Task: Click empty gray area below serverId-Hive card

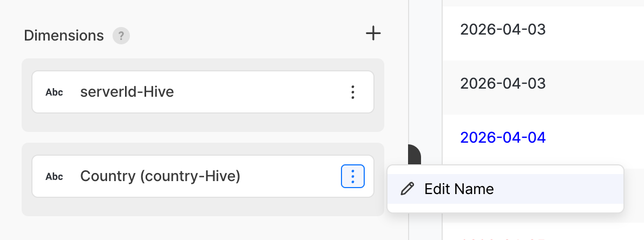Action: [202, 122]
